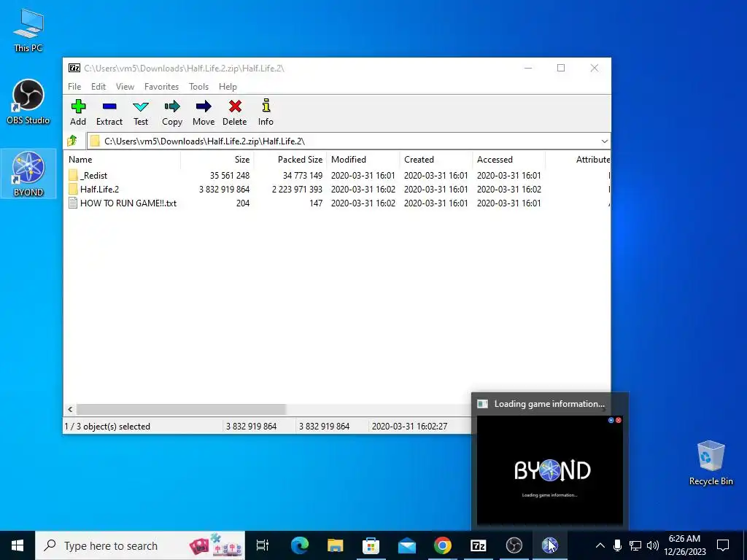747x560 pixels.
Task: Click the Move toolbar icon
Action: point(204,113)
